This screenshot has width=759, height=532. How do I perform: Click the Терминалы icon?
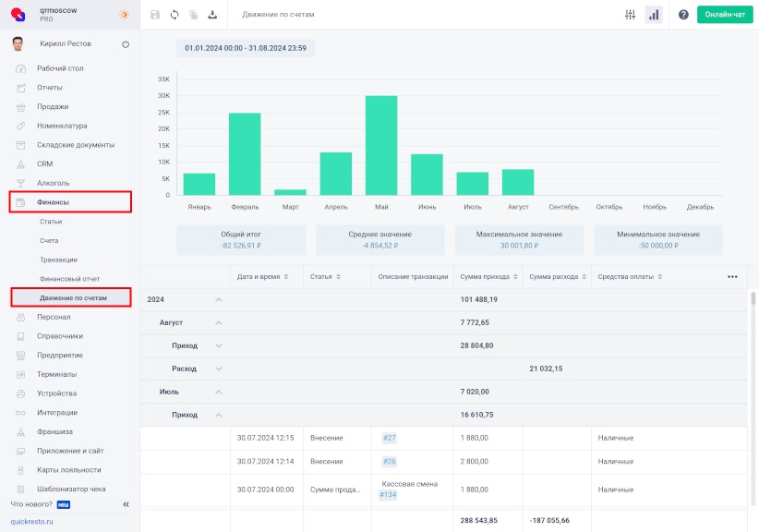point(20,374)
